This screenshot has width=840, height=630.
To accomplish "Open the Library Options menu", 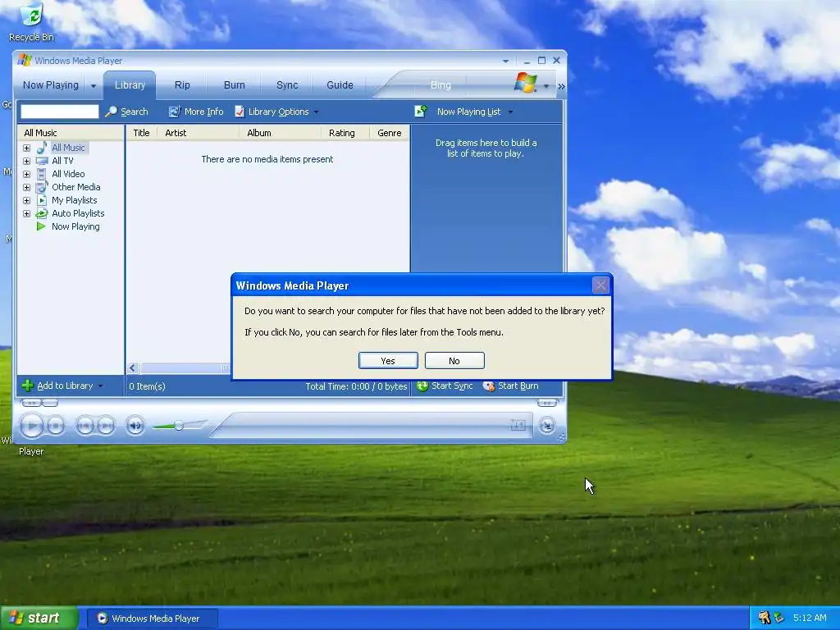I will coord(276,112).
